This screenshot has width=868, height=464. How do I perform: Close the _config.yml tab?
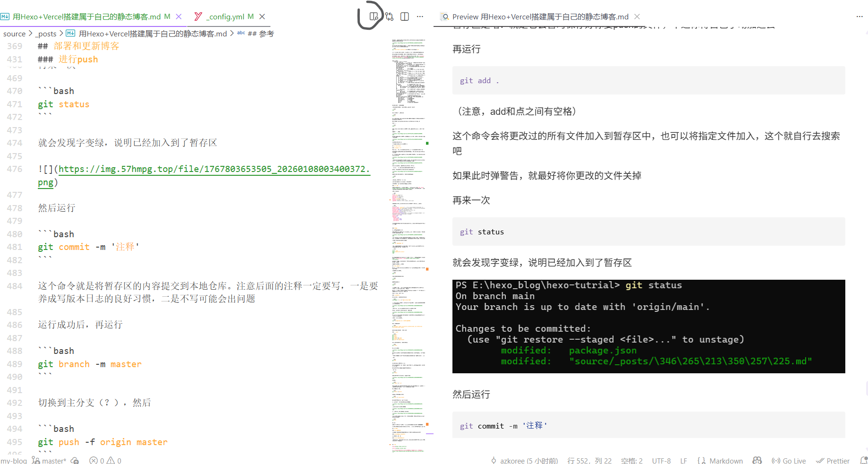[x=262, y=17]
